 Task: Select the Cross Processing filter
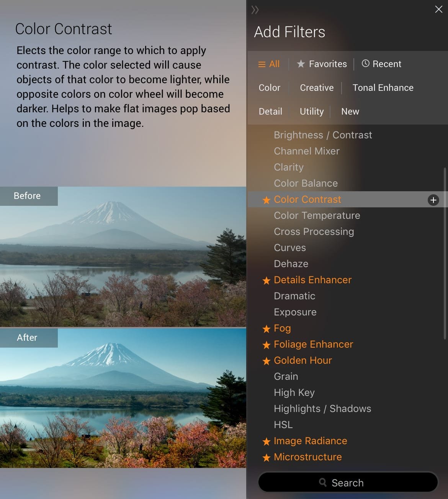click(314, 231)
